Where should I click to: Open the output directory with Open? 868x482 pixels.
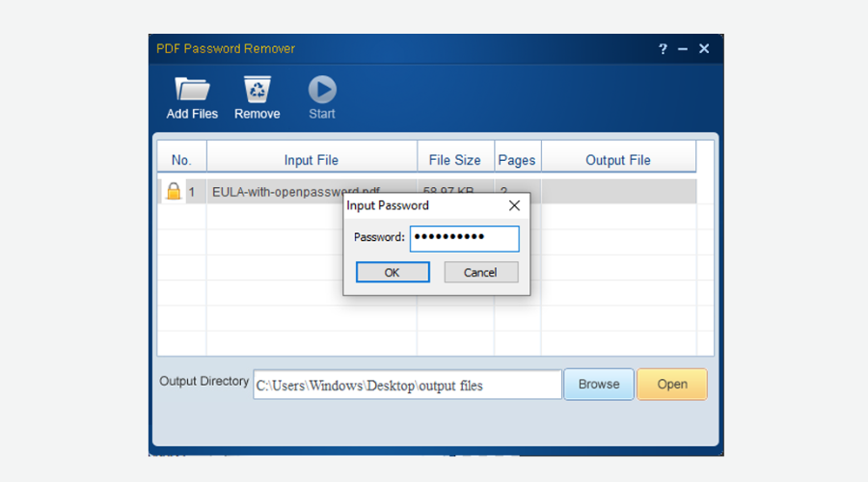click(672, 384)
